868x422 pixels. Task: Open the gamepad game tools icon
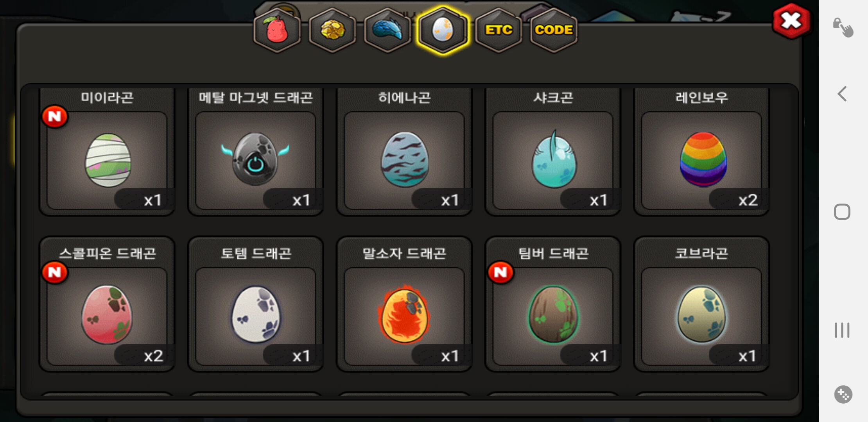click(843, 394)
